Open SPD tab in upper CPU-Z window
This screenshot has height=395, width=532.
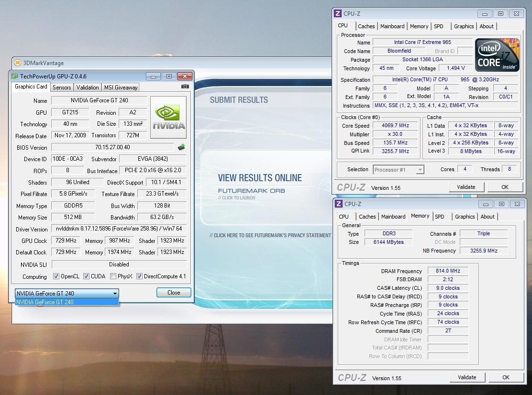click(x=439, y=26)
